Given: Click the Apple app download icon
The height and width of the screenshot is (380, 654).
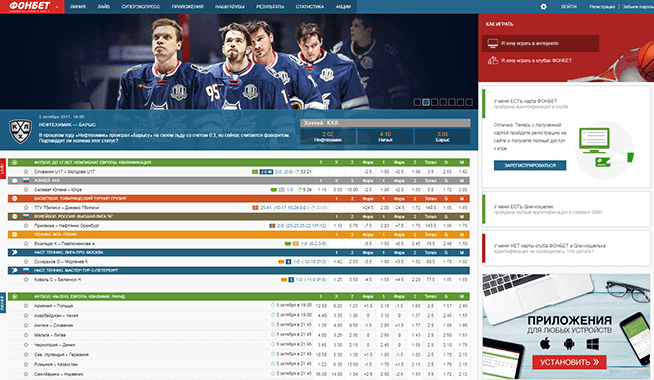Looking at the screenshot, I should pyautogui.click(x=545, y=344).
